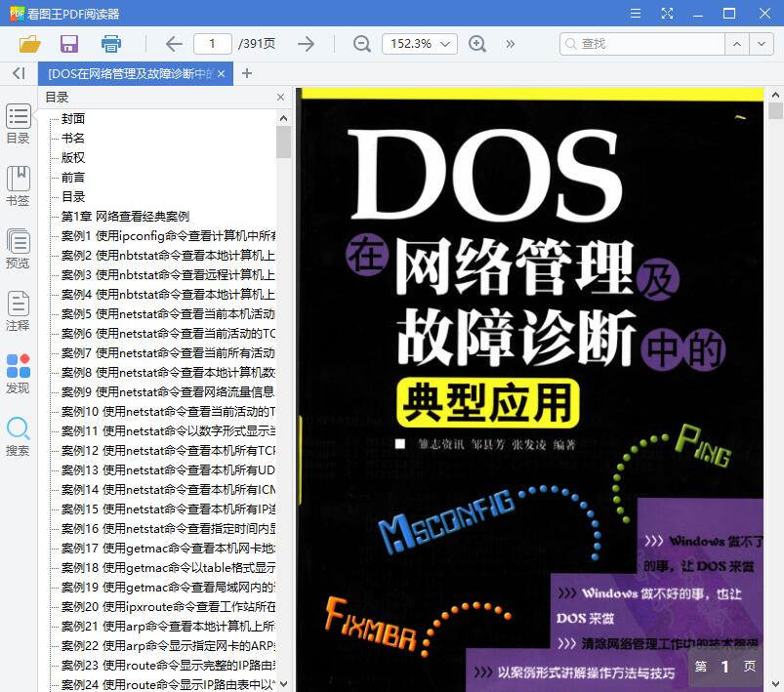Image resolution: width=784 pixels, height=692 pixels.
Task: Switch to the DOS网络管理 document tab
Action: click(x=130, y=73)
